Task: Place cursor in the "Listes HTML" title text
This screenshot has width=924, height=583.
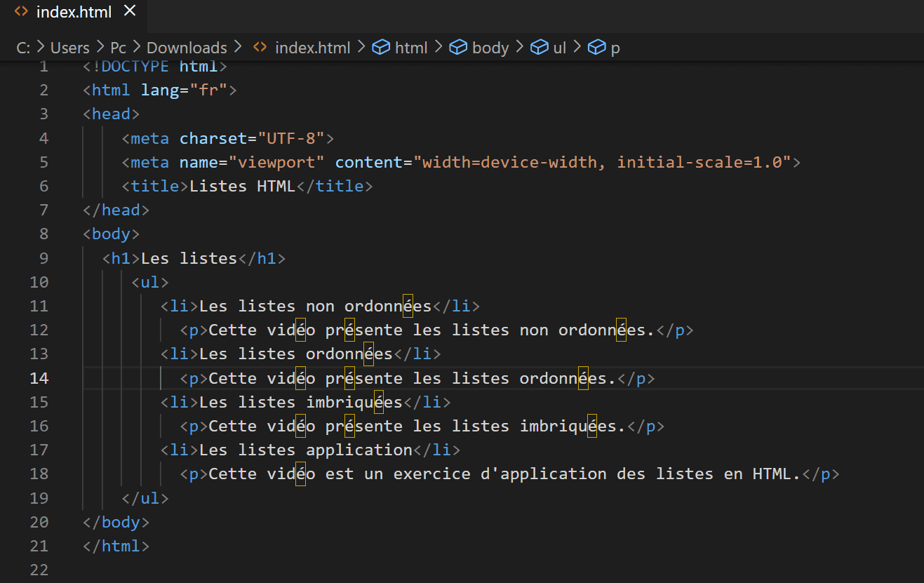Action: 242,186
